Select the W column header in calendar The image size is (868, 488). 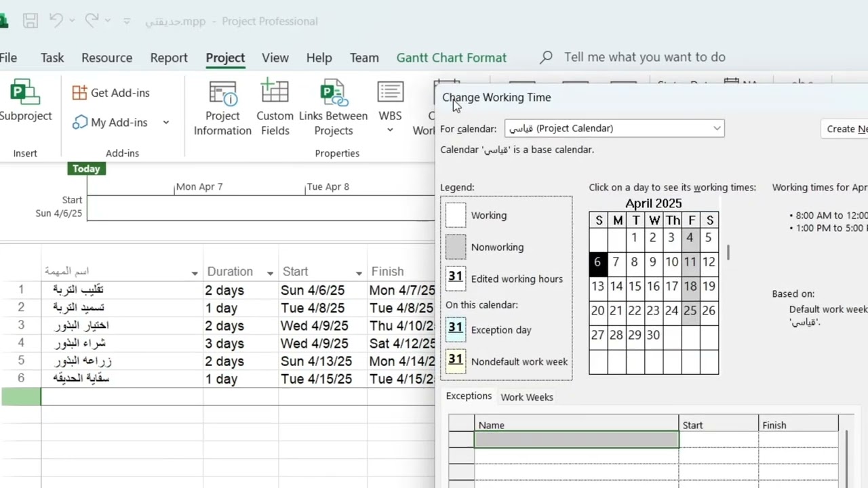click(x=654, y=220)
